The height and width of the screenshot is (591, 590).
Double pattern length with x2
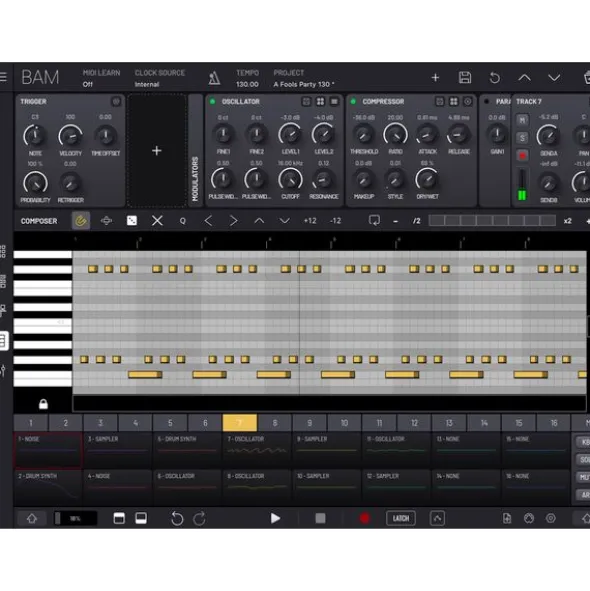[x=567, y=221]
